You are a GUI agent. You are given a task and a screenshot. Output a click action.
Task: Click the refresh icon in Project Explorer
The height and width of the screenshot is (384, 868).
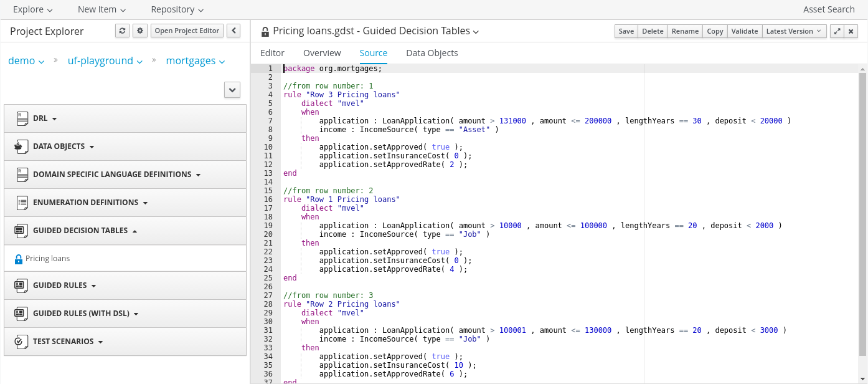pos(122,31)
